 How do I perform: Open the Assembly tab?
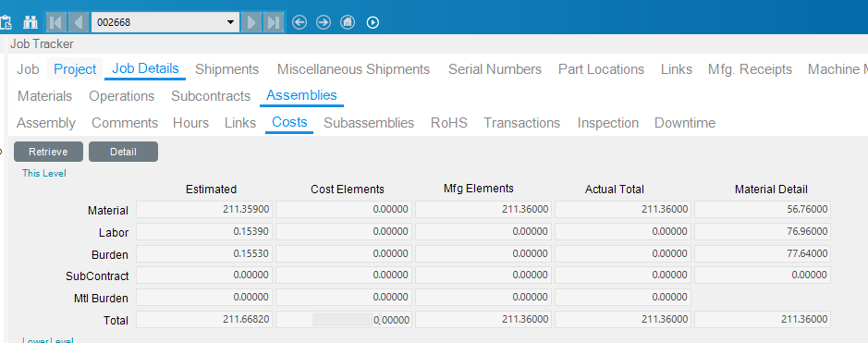tap(46, 123)
